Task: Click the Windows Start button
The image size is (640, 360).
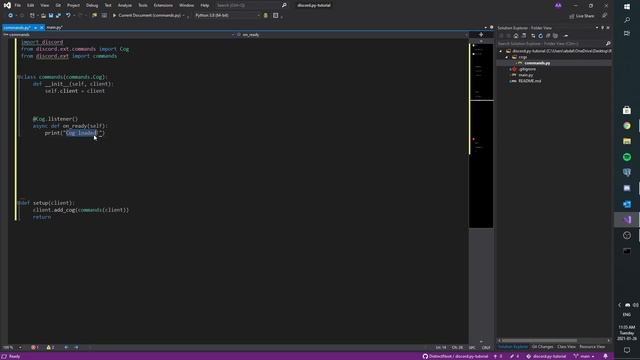Action: 627,7
